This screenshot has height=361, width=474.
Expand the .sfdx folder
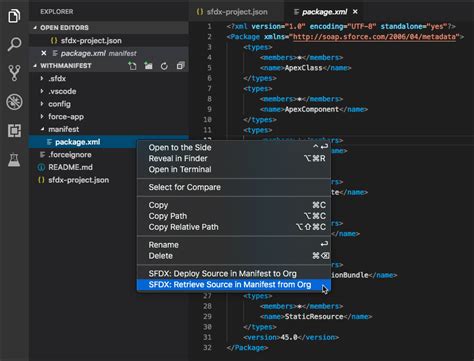coord(42,78)
